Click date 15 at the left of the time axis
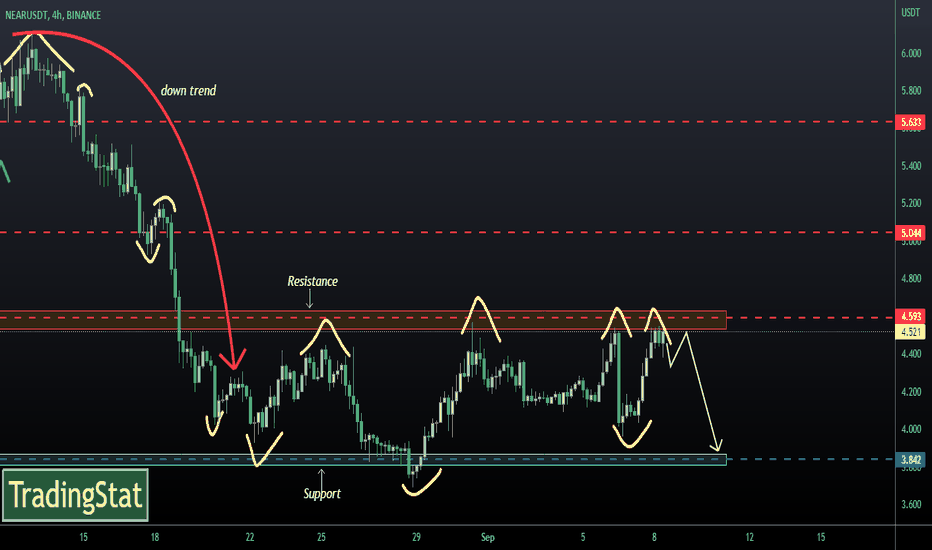The width and height of the screenshot is (932, 550). click(83, 538)
